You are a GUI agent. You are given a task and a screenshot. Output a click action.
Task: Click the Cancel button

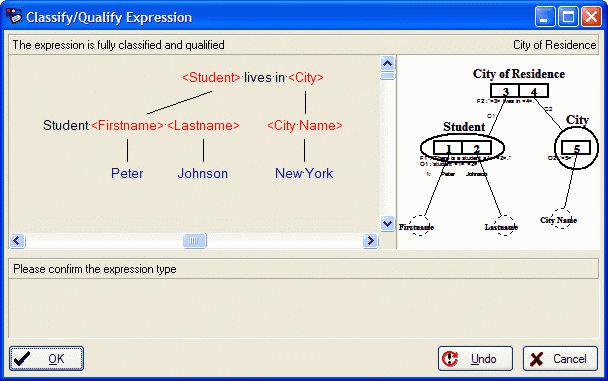pyautogui.click(x=560, y=359)
